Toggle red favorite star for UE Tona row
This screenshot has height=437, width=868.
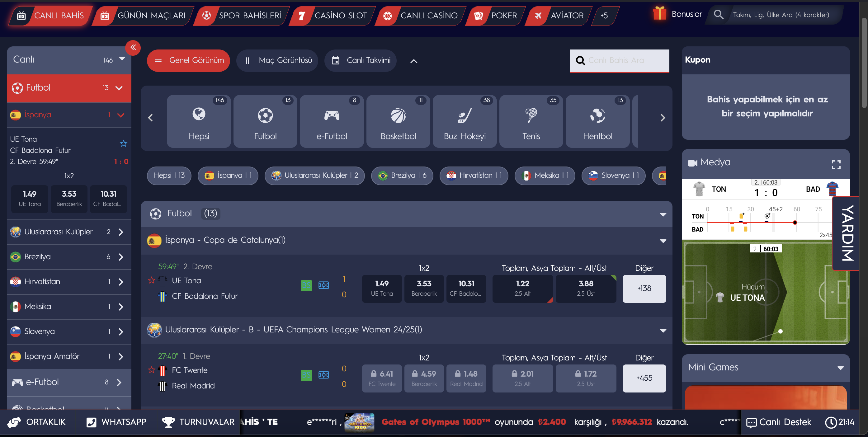tap(151, 280)
